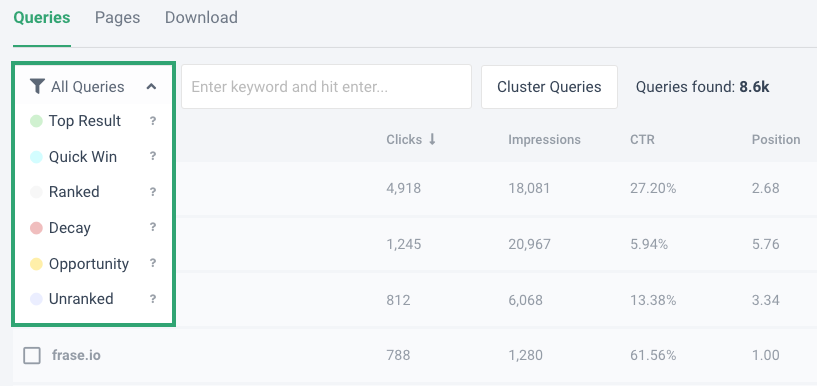Focus the keyword search input field
Viewport: 817px width, 386px height.
coord(327,86)
